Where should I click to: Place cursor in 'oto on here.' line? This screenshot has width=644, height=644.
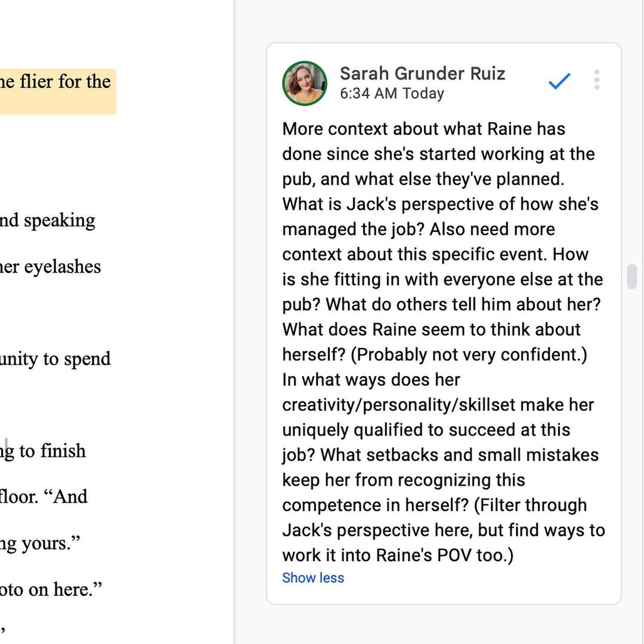tap(51, 589)
